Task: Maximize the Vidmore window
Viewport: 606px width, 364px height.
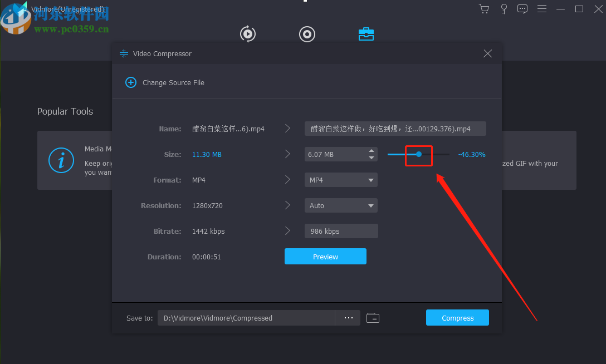Action: (579, 9)
